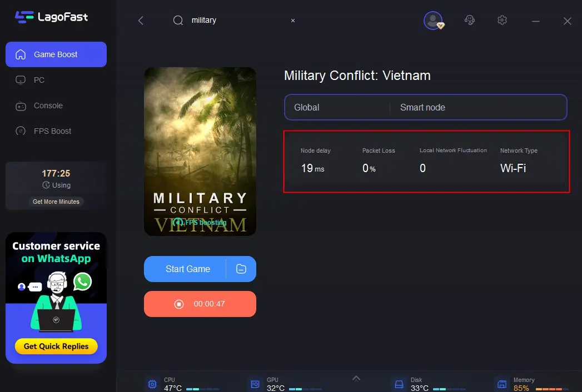The height and width of the screenshot is (392, 582).
Task: Minimize the LagoFast window
Action: 536,21
